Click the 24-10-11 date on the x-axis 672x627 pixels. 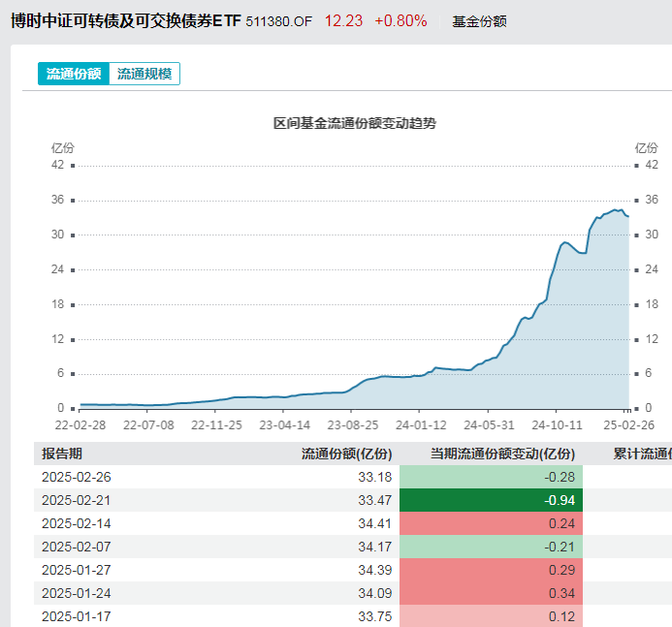558,424
